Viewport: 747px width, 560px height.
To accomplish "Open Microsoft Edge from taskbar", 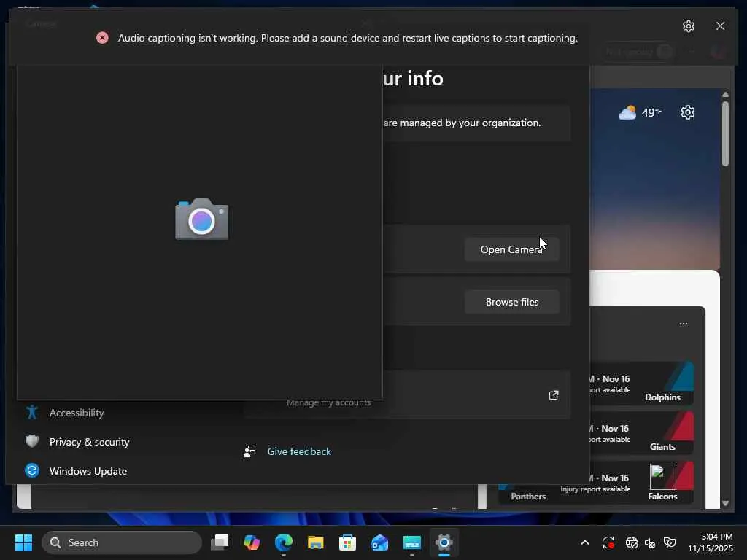I will pyautogui.click(x=284, y=542).
